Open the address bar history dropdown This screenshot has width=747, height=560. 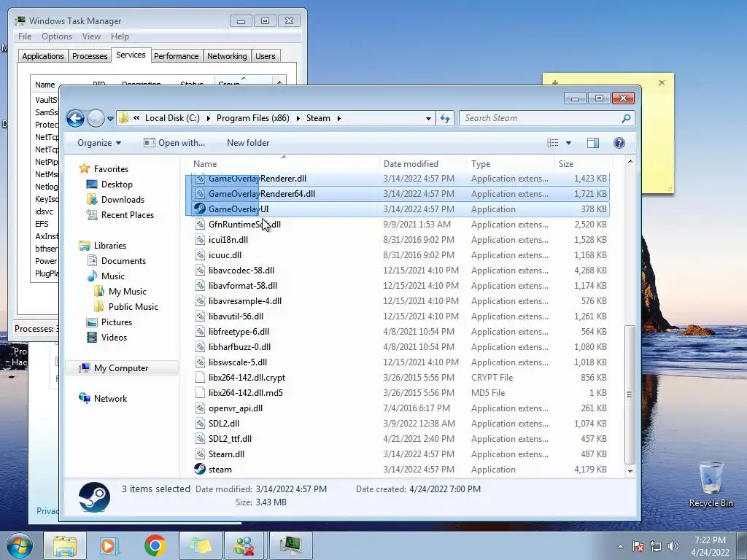[428, 119]
